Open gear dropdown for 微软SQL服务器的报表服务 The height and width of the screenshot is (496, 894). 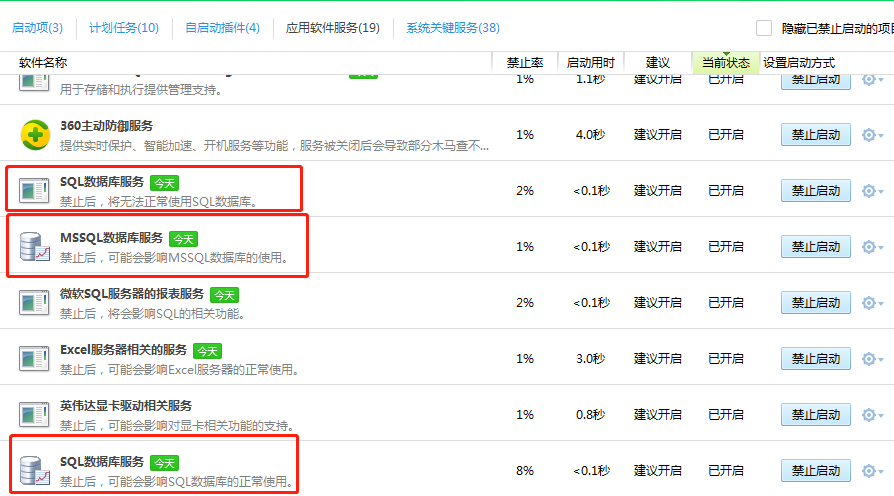[872, 303]
